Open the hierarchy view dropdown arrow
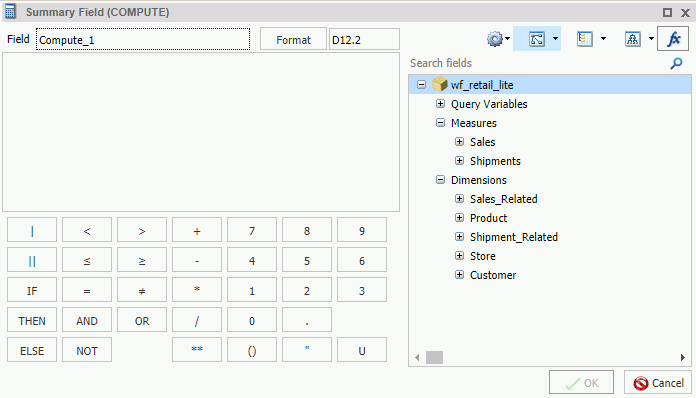The image size is (696, 398). point(651,39)
